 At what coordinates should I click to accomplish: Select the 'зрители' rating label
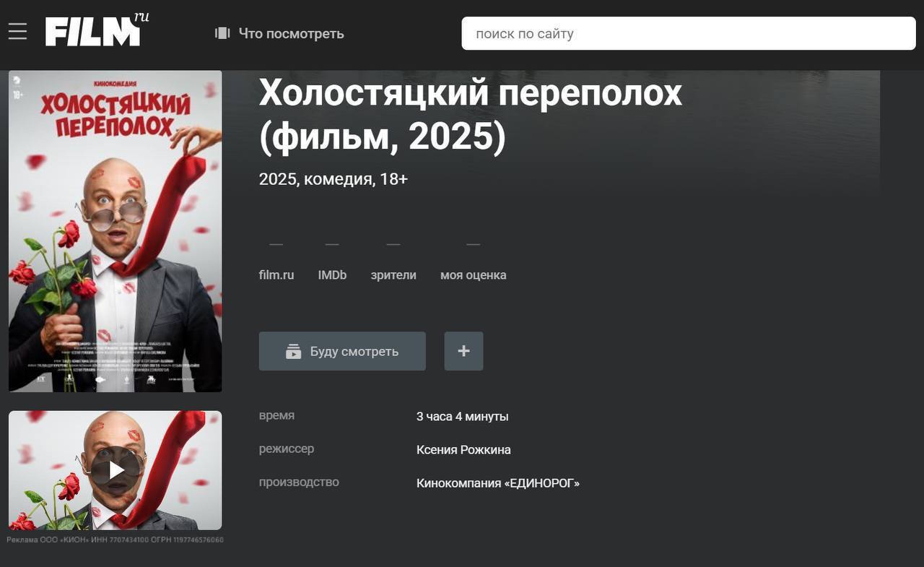[393, 275]
